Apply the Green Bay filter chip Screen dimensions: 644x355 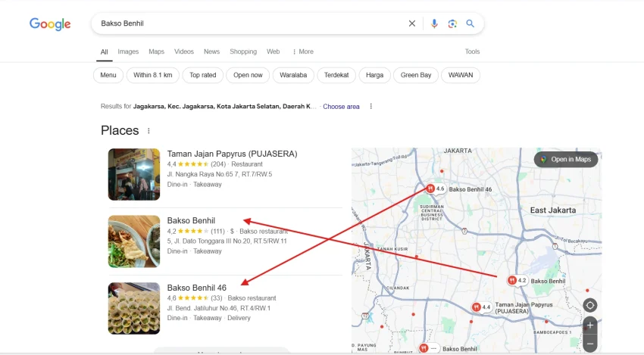[416, 75]
